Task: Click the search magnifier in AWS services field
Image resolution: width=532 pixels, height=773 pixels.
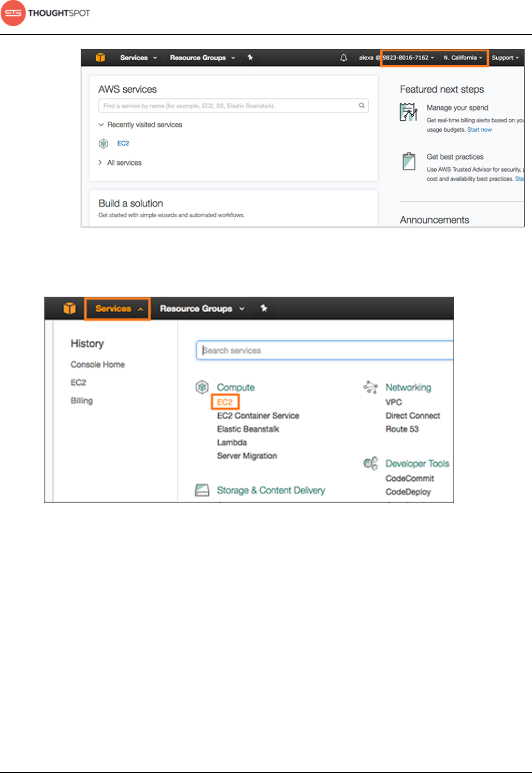Action: [361, 105]
